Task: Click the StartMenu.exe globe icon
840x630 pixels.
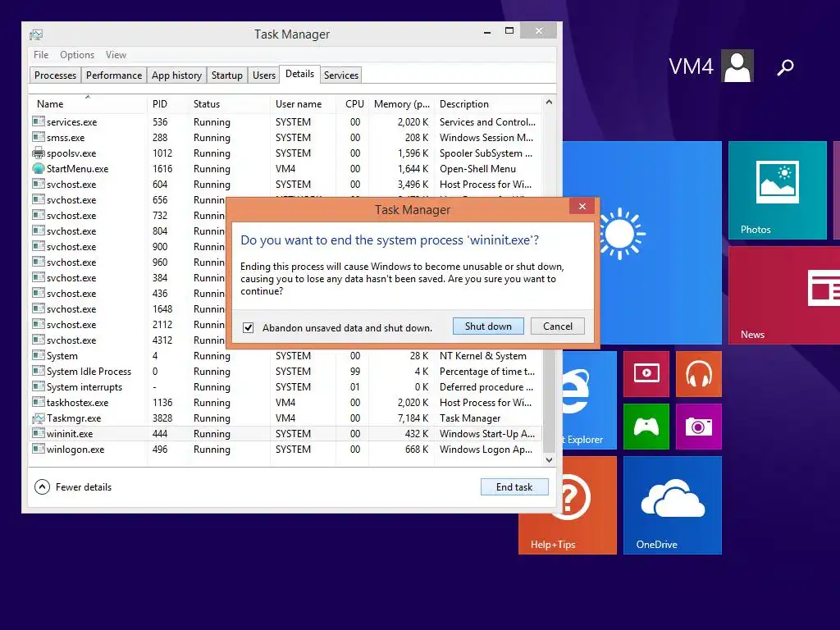Action: pyautogui.click(x=38, y=169)
